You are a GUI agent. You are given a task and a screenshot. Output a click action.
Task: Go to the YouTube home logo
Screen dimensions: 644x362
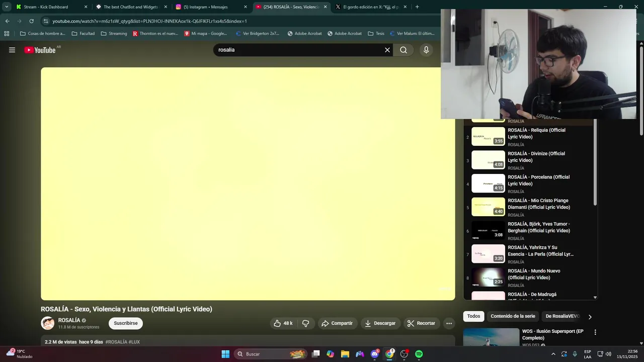click(40, 50)
